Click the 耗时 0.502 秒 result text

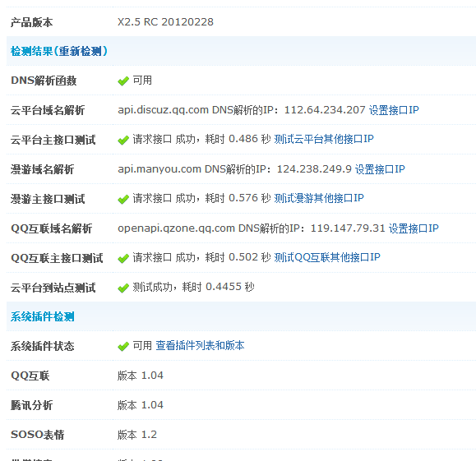tap(238, 257)
